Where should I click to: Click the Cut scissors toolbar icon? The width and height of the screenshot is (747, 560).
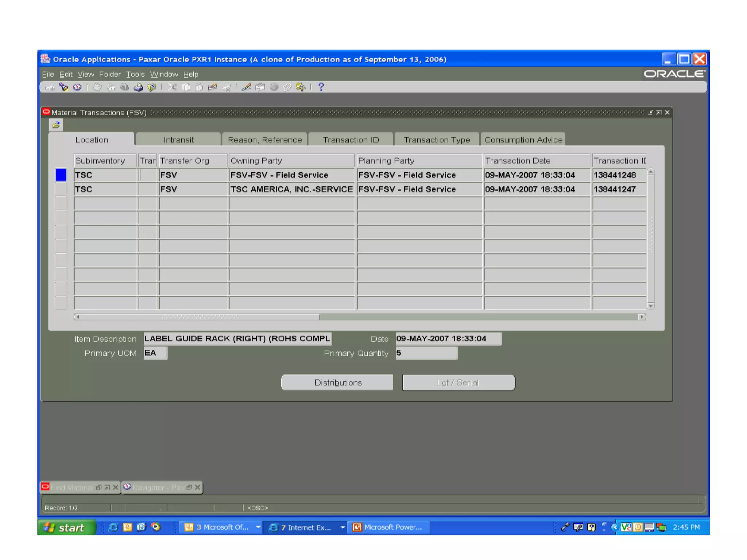(x=172, y=87)
